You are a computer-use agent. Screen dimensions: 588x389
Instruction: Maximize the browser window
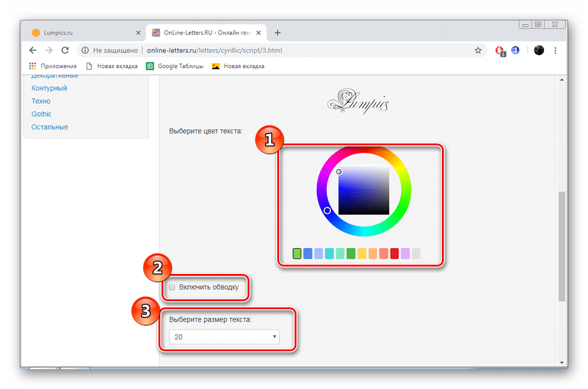click(538, 24)
